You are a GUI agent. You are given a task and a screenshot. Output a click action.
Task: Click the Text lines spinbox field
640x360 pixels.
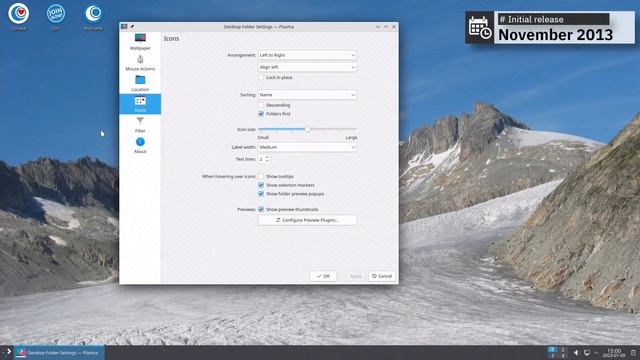coord(264,159)
